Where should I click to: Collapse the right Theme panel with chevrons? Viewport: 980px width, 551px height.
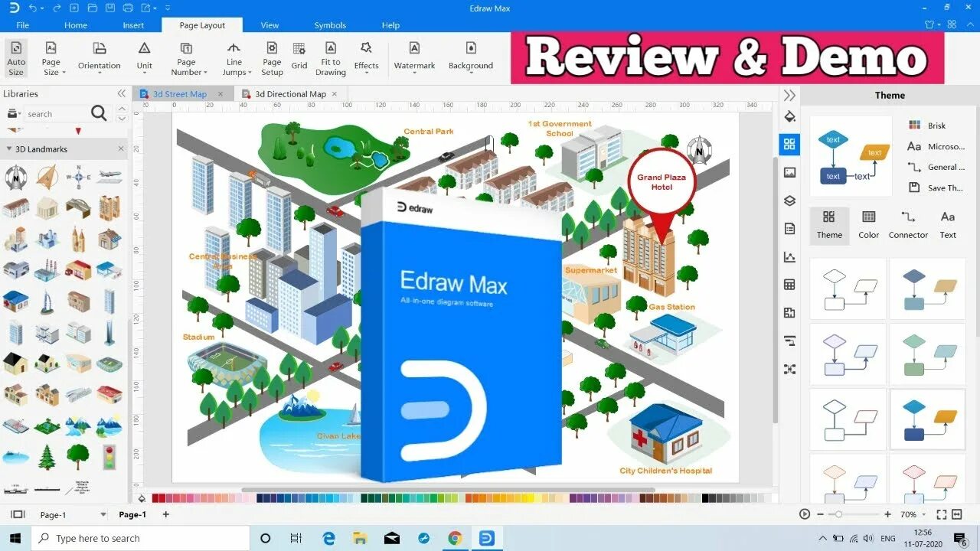pos(790,96)
